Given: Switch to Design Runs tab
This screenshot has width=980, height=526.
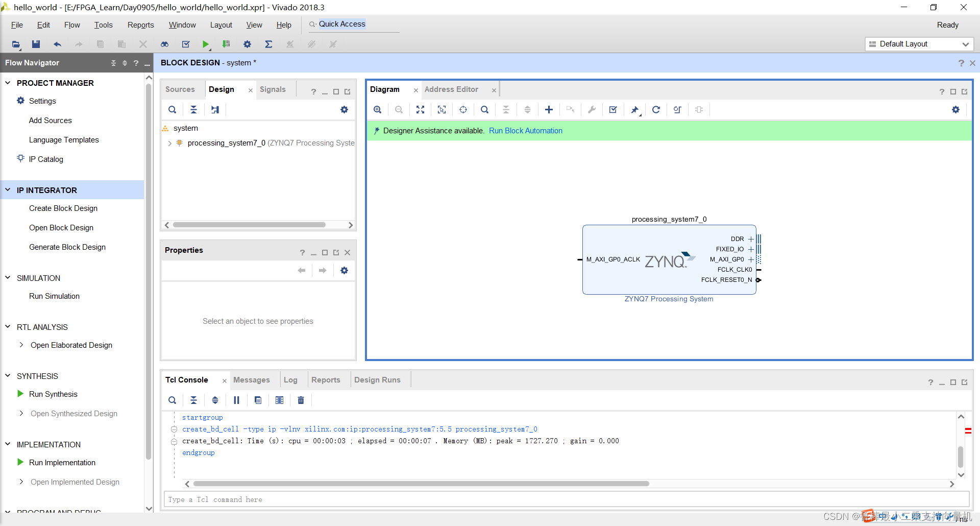Looking at the screenshot, I should point(377,380).
